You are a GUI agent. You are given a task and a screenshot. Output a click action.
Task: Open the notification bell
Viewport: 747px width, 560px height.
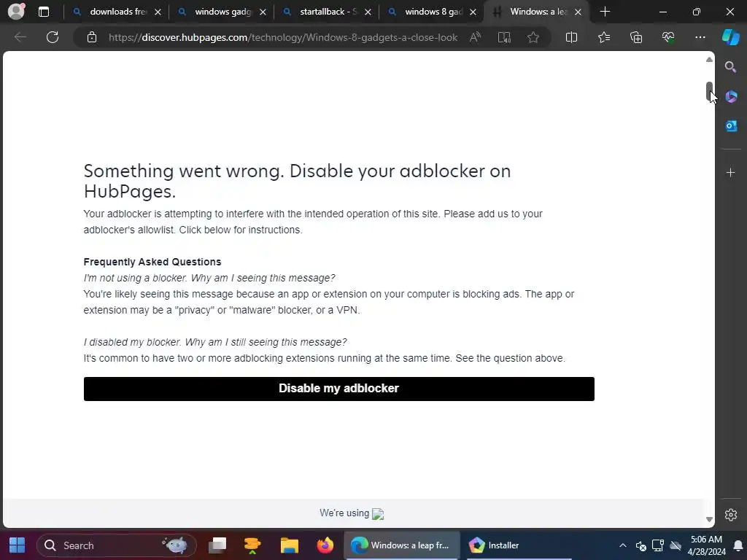coord(738,545)
